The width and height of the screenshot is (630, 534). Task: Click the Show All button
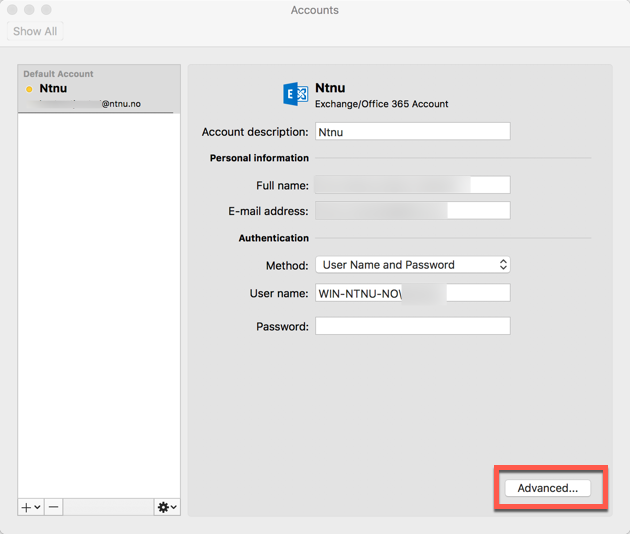[x=35, y=31]
